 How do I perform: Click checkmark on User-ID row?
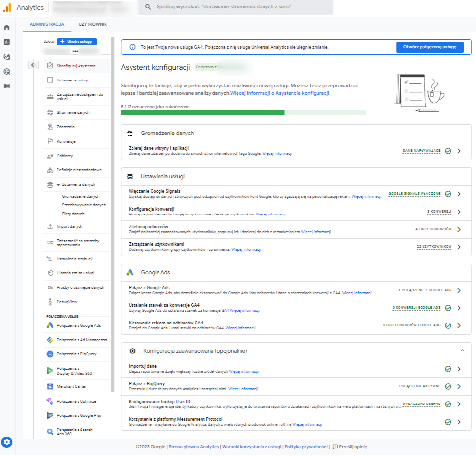pos(448,404)
